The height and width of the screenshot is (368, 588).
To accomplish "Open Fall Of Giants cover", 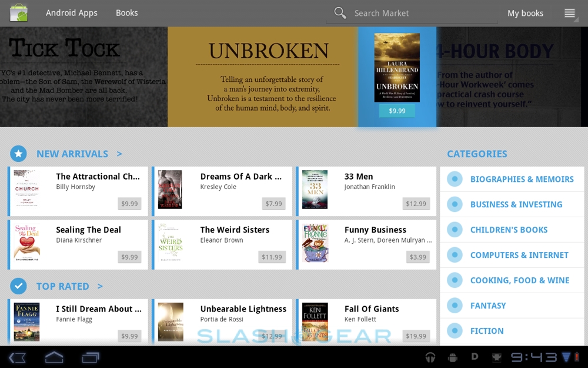I will [x=315, y=322].
